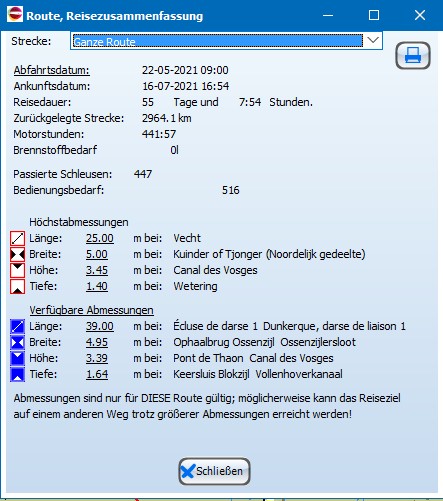Image resolution: width=443 pixels, height=501 pixels.
Task: Click the Verfügbare Abmessungen heading link
Action: pyautogui.click(x=91, y=310)
